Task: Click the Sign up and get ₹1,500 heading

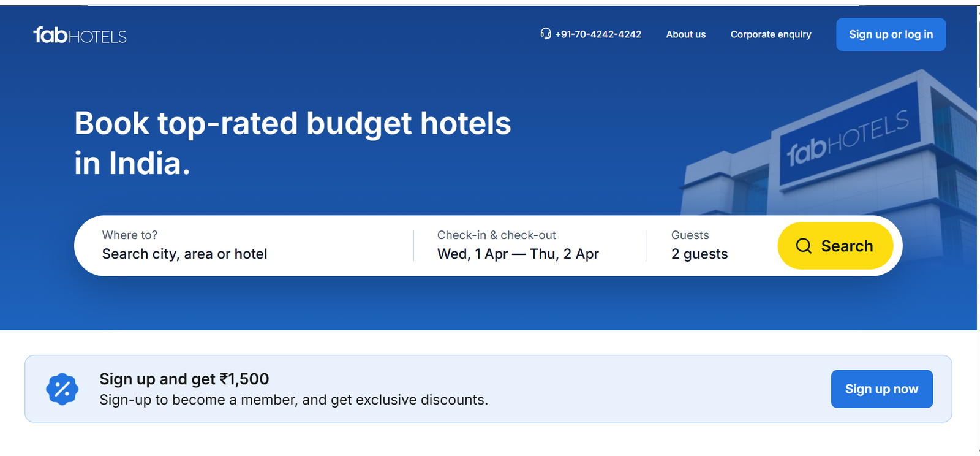Action: click(184, 379)
